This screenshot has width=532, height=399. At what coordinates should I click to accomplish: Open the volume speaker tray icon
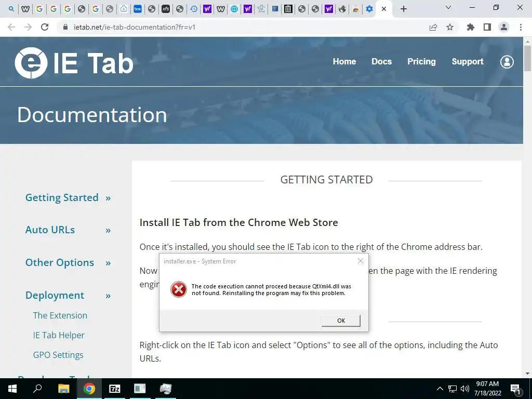[465, 389]
